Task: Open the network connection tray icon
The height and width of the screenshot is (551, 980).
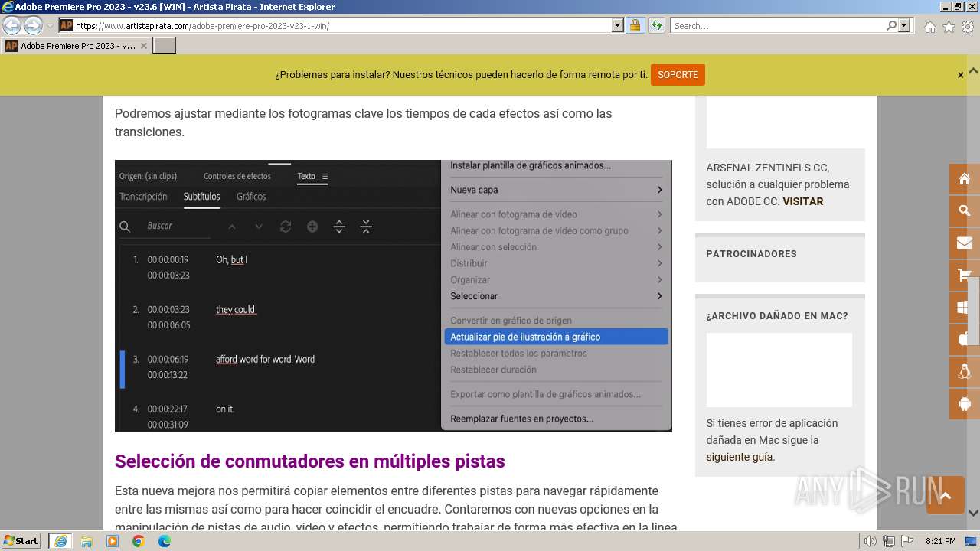Action: point(889,541)
